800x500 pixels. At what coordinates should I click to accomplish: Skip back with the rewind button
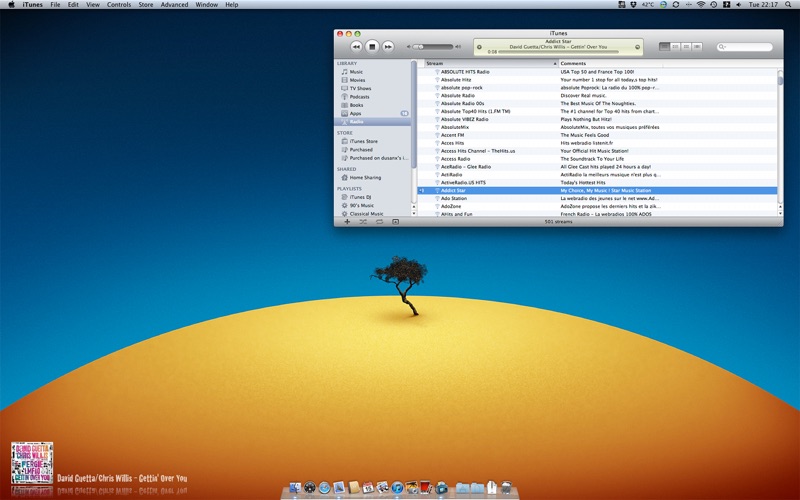pyautogui.click(x=356, y=47)
